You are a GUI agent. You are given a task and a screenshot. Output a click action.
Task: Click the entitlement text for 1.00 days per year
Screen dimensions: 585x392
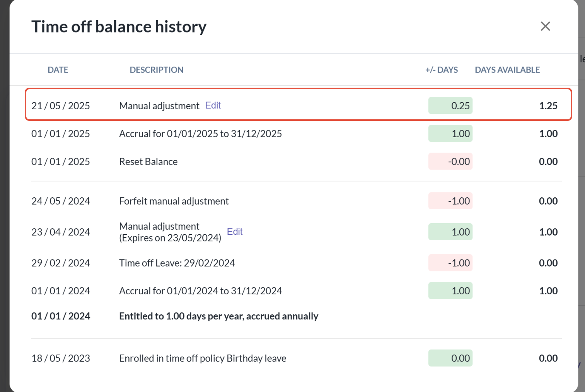tap(219, 316)
